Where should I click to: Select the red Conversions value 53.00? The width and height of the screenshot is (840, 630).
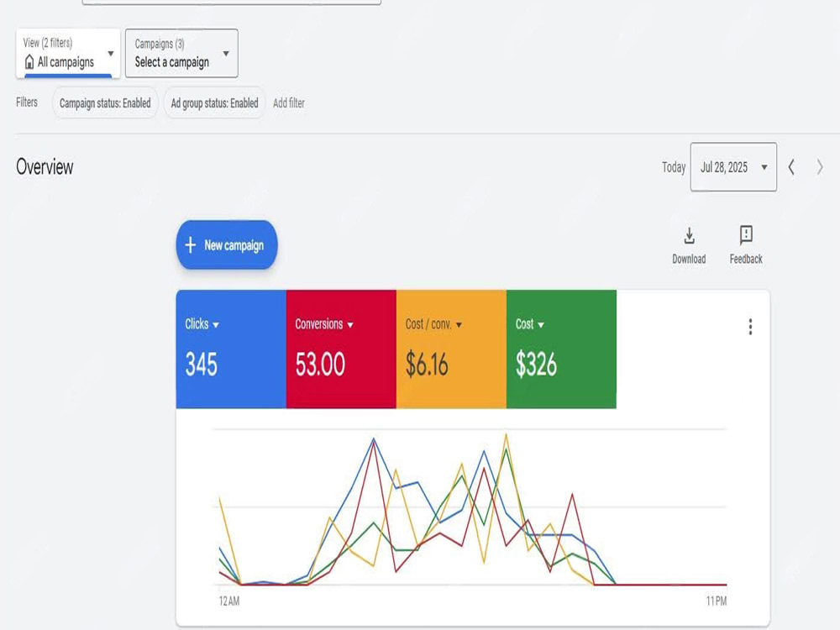click(320, 365)
